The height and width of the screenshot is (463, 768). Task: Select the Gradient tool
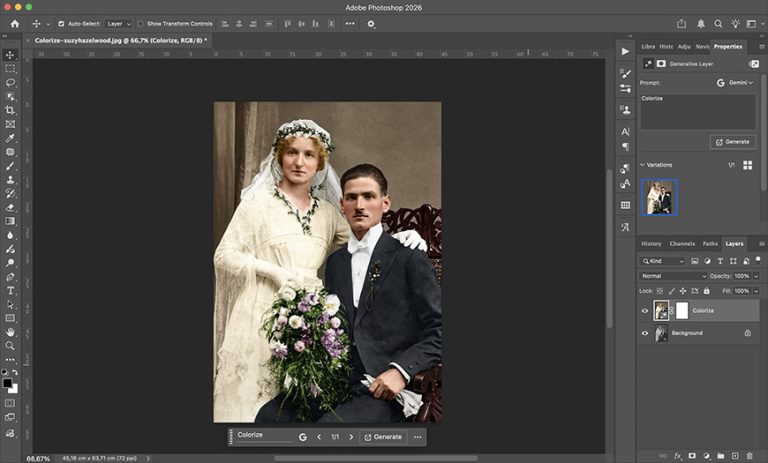tap(10, 221)
